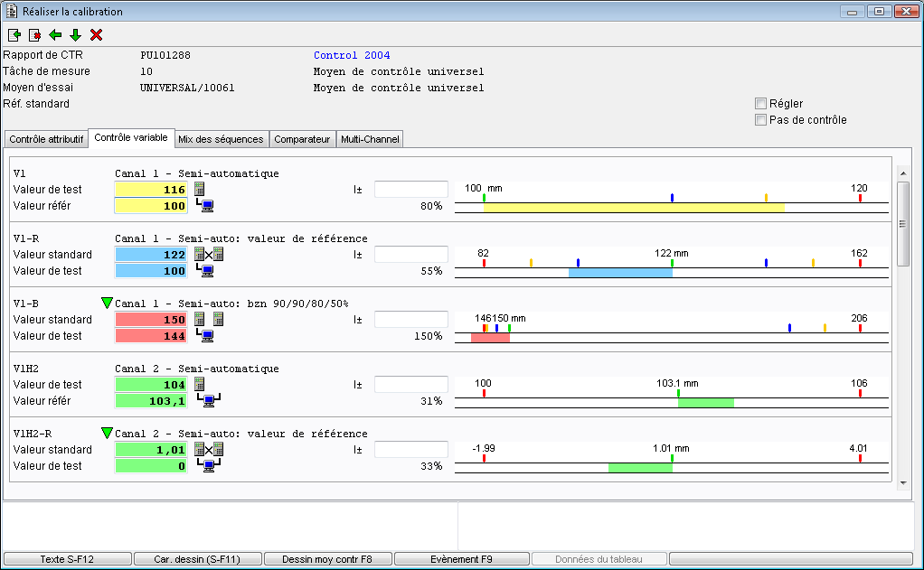Screen dimensions: 924x570
Task: Click the green left arrow in toolbar
Action: (x=55, y=35)
